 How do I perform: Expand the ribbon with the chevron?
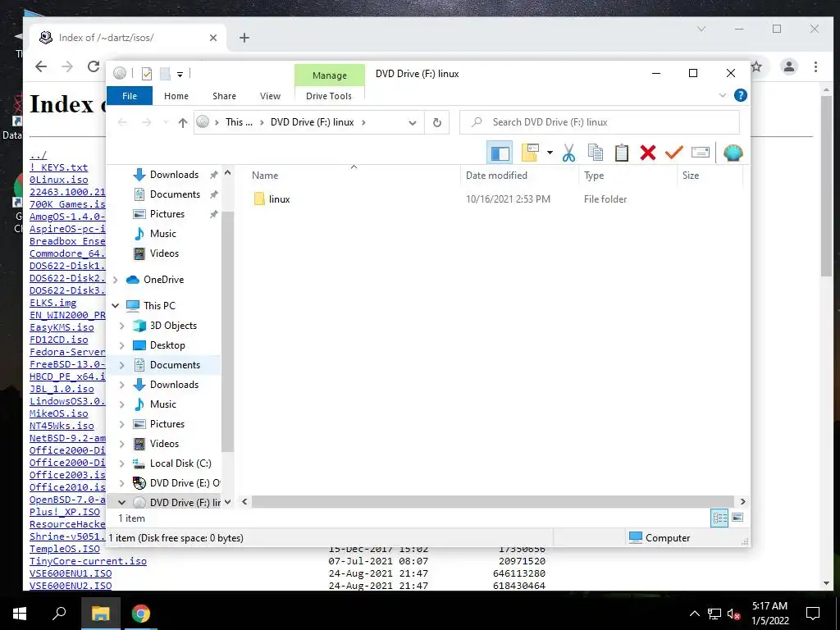coord(722,95)
